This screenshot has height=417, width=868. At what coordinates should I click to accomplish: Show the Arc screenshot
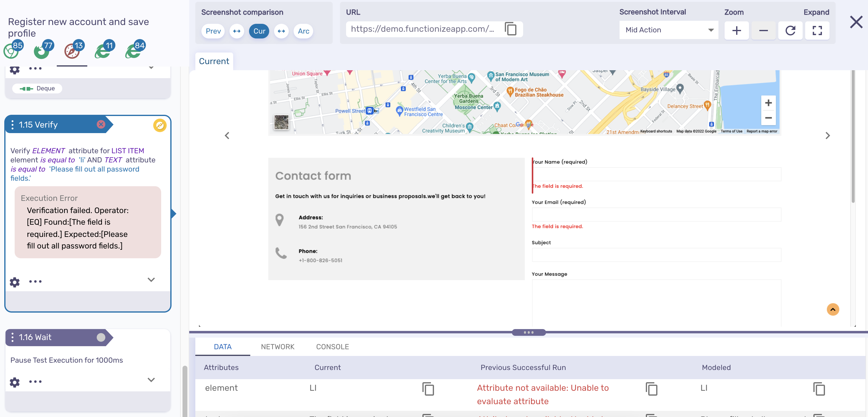303,31
